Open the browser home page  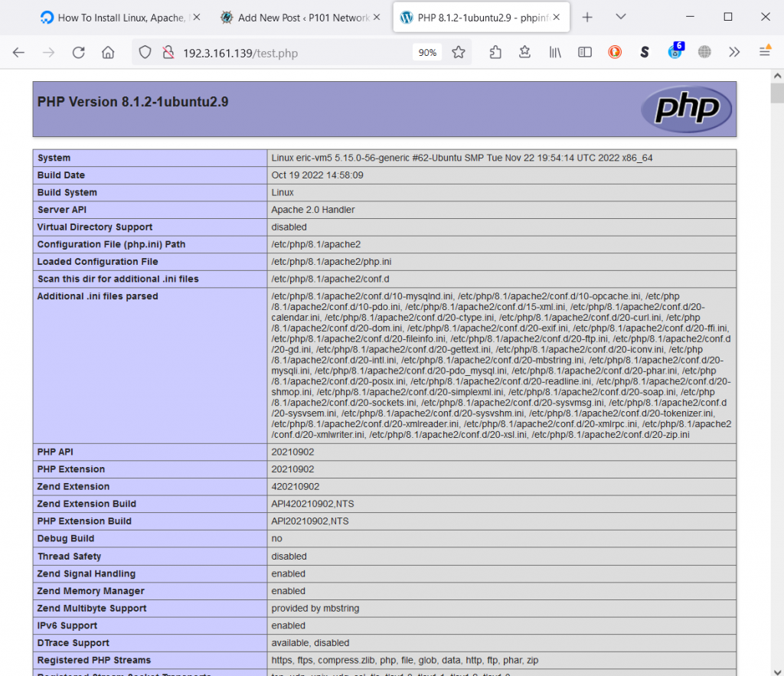[x=108, y=53]
